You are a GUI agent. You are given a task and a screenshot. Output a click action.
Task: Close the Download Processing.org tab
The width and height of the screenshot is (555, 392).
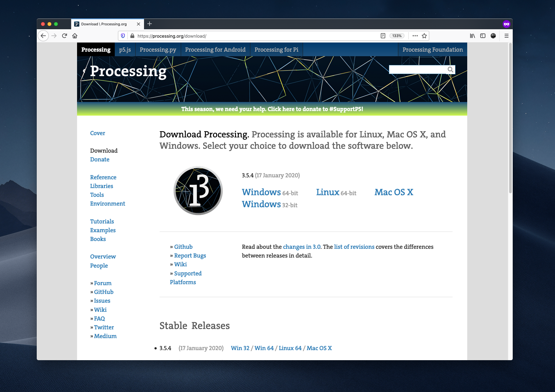click(x=139, y=24)
